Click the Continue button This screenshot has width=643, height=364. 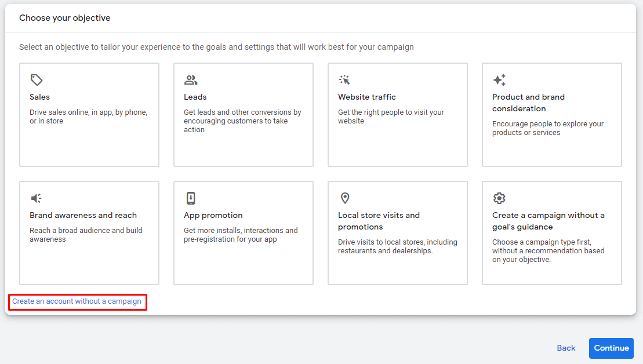coord(611,348)
